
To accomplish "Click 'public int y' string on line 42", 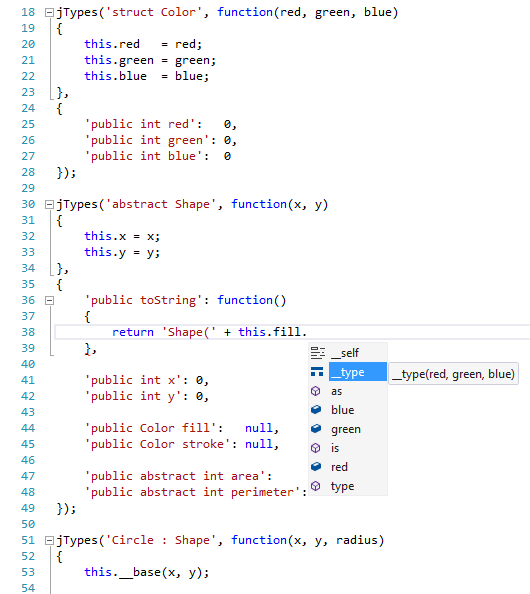I will [x=133, y=396].
